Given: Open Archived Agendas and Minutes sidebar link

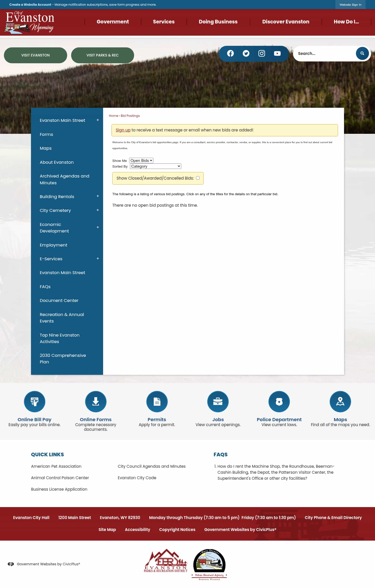Looking at the screenshot, I should coord(65,179).
